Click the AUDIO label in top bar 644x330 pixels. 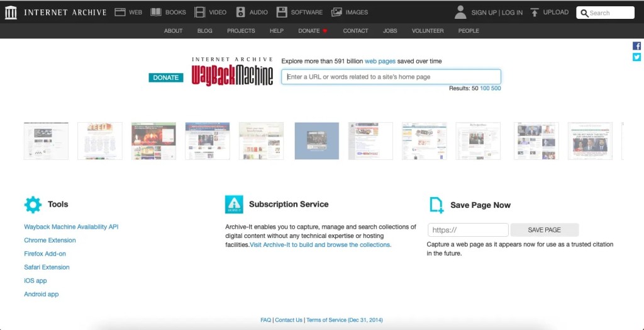(258, 13)
